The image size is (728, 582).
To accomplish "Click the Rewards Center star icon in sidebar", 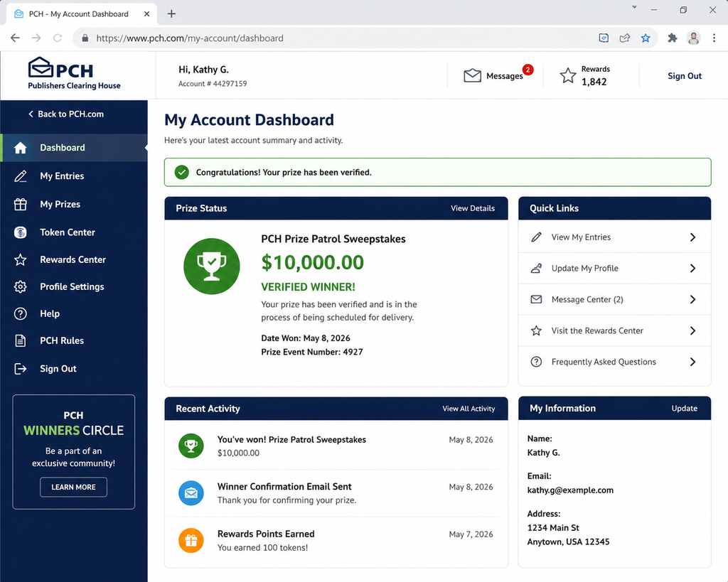I will coord(21,259).
